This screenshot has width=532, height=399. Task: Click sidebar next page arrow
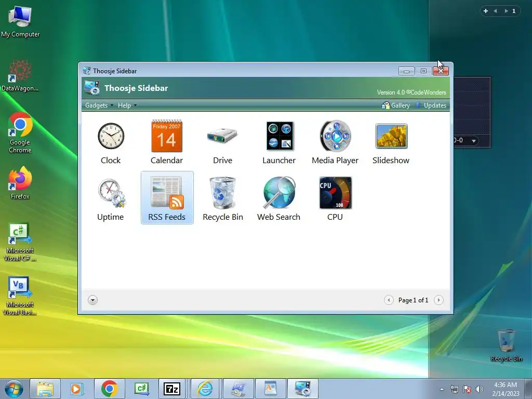pyautogui.click(x=506, y=11)
